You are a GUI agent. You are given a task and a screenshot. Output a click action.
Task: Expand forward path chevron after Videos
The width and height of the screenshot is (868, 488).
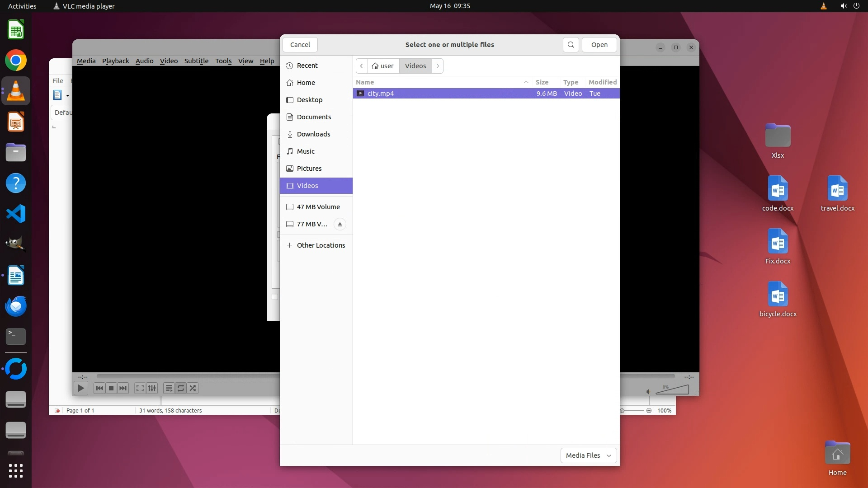click(437, 66)
